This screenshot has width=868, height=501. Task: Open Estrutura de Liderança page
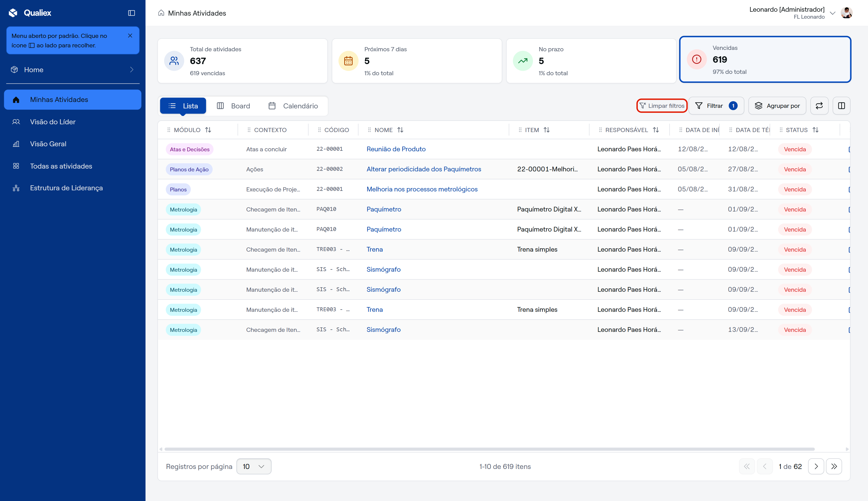tap(73, 188)
